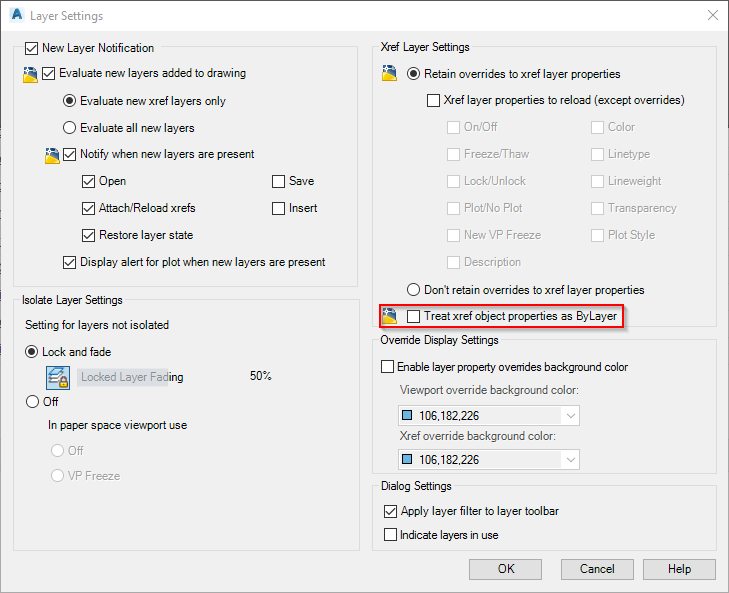729x593 pixels.
Task: Open Viewport override background color dropdown
Action: (x=570, y=416)
